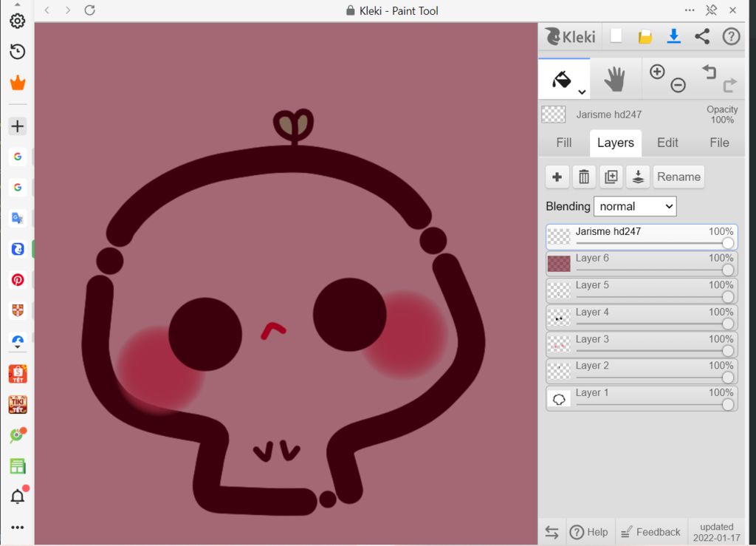The height and width of the screenshot is (546, 756).
Task: Click the Rename layer button
Action: coord(678,177)
